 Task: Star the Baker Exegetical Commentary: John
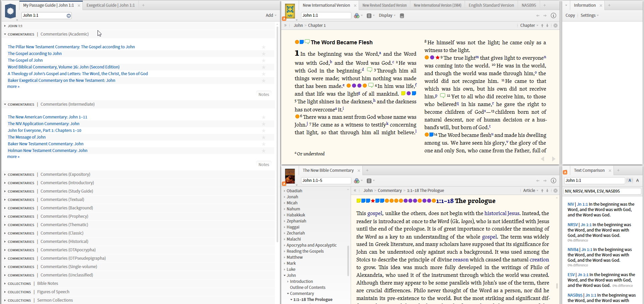(x=264, y=81)
